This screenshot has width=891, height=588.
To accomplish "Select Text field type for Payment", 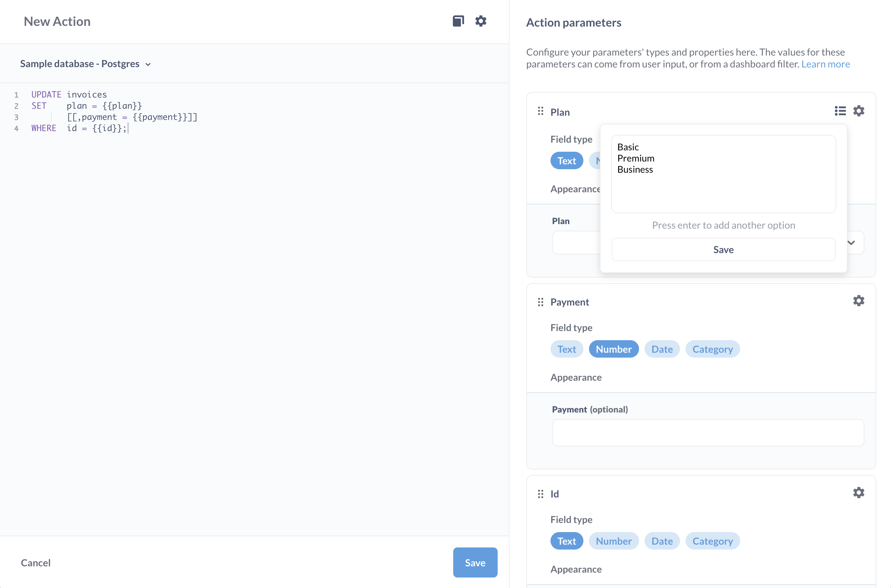I will click(x=566, y=349).
